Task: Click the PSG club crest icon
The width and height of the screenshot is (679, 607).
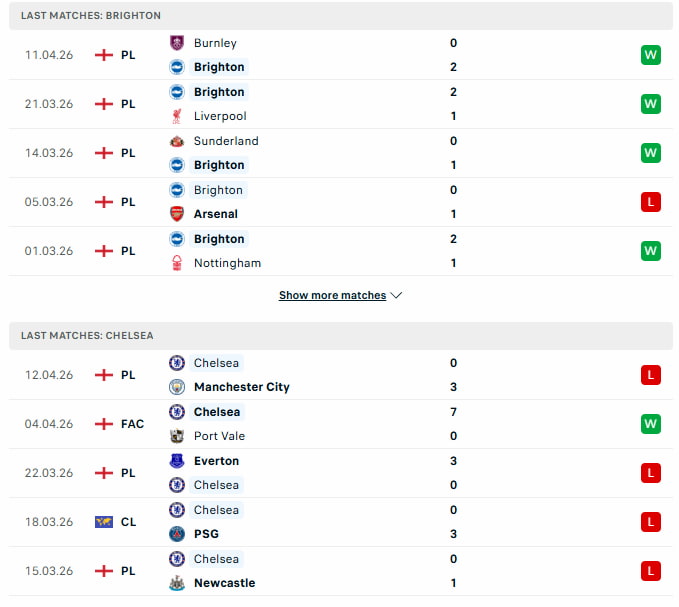Action: coord(177,534)
